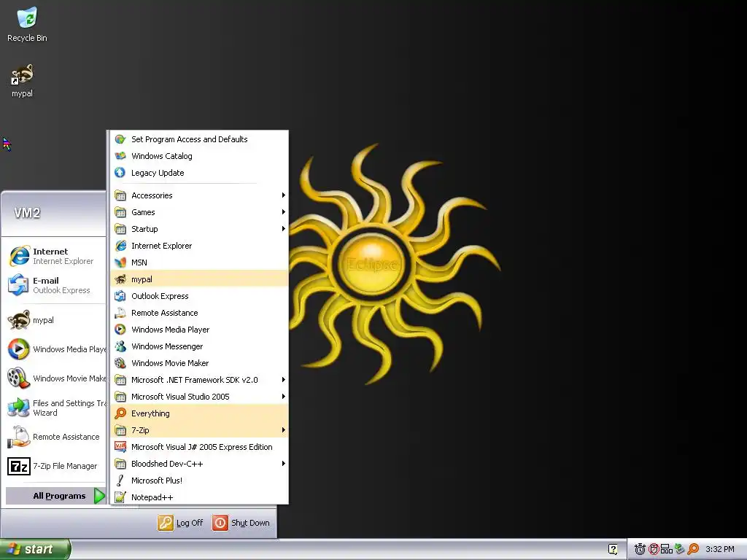Screen dimensions: 747x560
Task: Expand the Startup submenu arrow
Action: (x=284, y=228)
